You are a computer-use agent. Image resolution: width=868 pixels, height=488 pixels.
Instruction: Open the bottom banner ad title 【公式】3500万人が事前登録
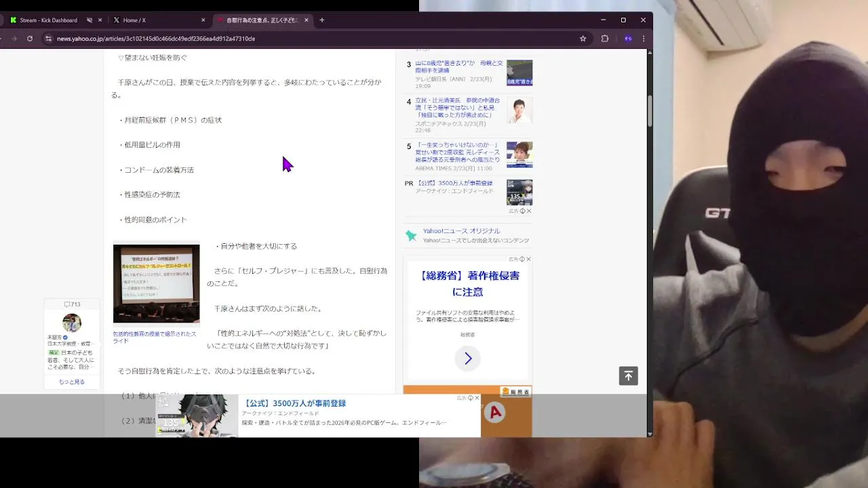tap(296, 403)
